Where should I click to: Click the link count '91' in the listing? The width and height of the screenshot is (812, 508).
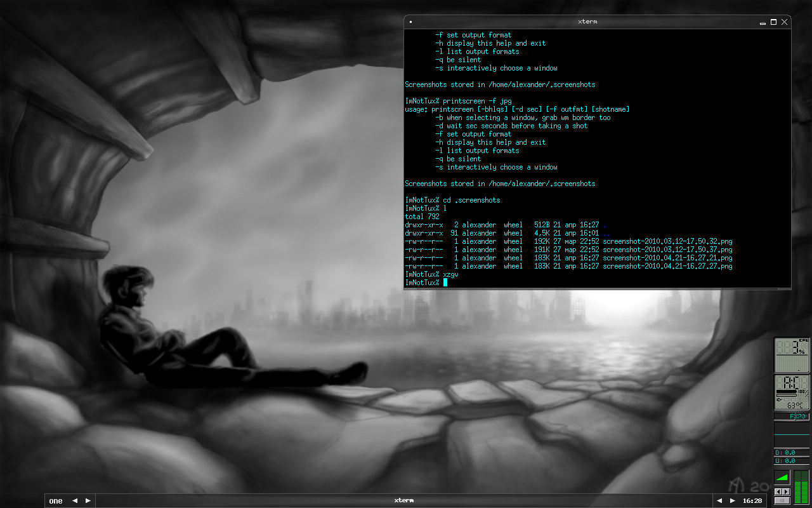(x=454, y=233)
